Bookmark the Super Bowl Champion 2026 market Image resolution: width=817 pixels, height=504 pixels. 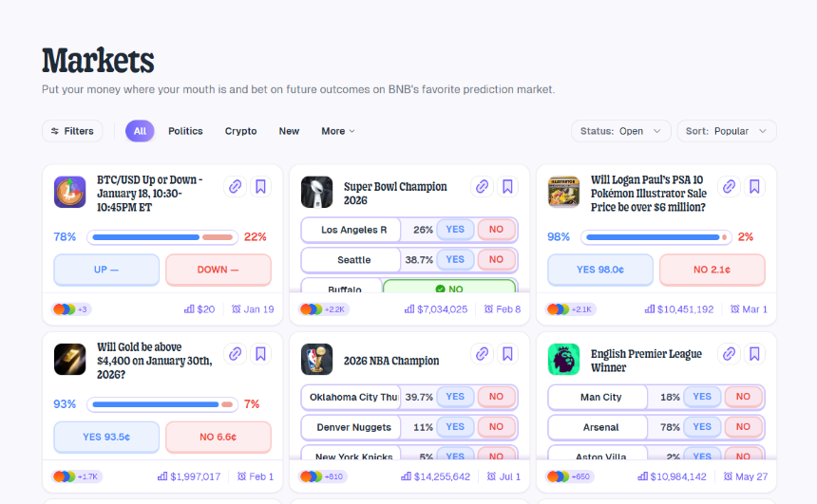pyautogui.click(x=508, y=187)
